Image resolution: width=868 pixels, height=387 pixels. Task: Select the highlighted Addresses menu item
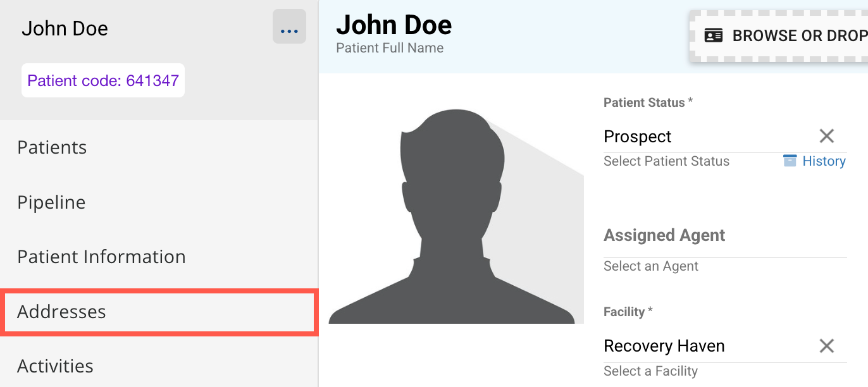tap(62, 312)
